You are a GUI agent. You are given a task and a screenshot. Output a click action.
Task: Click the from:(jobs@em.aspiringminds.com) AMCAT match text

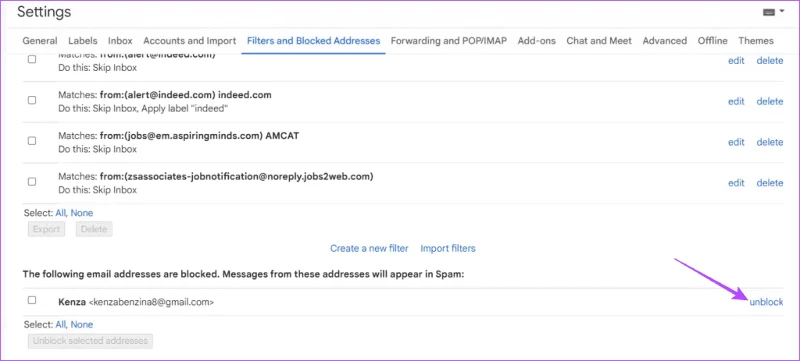[199, 136]
